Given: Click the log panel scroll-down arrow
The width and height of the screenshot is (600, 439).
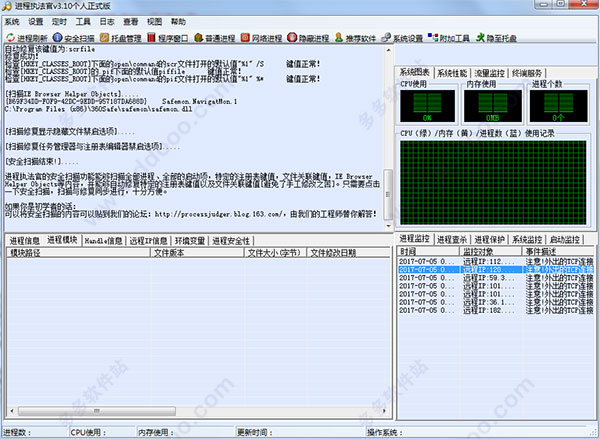Looking at the screenshot, I should click(388, 225).
